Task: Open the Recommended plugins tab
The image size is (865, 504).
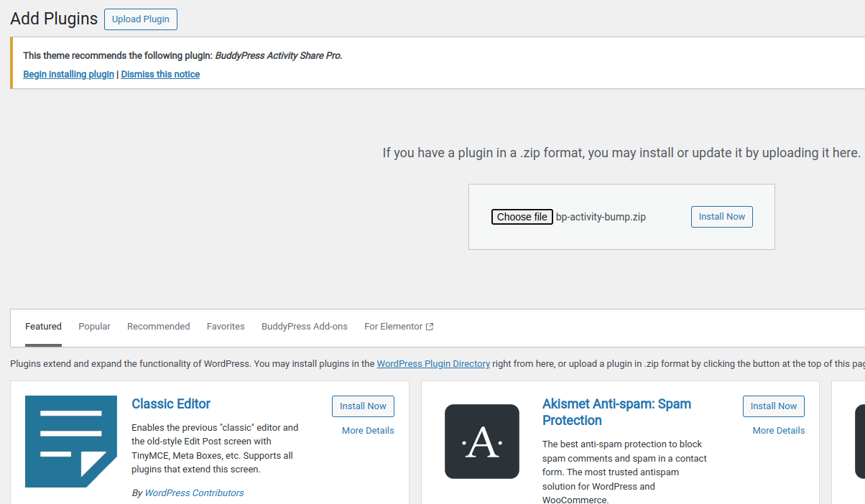Action: tap(158, 326)
